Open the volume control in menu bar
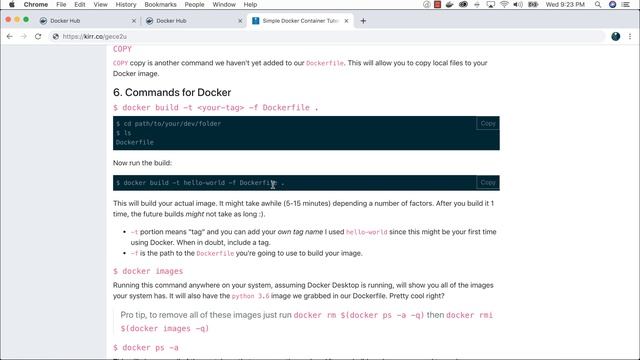The image size is (640, 360). click(518, 4)
